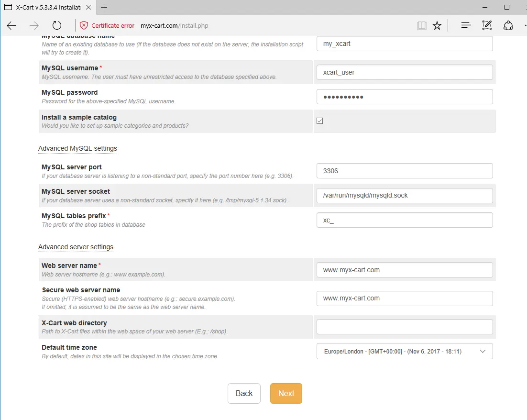Click the Back button

point(244,393)
